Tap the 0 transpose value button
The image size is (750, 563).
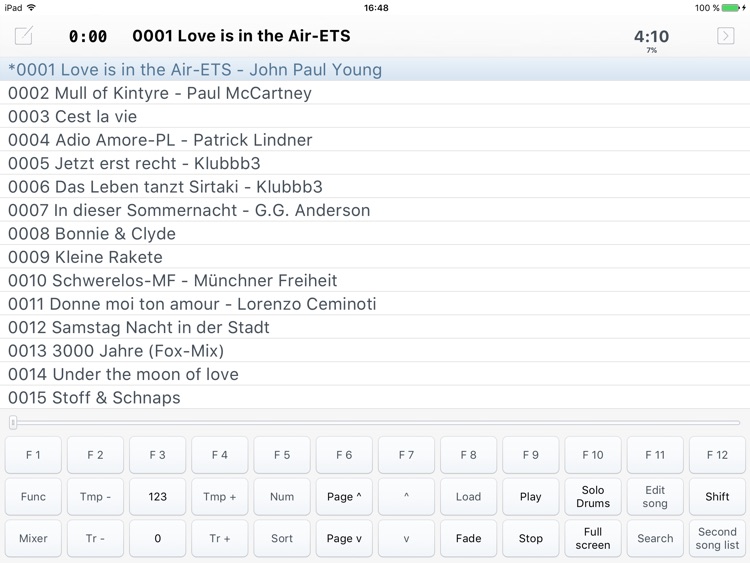click(157, 538)
